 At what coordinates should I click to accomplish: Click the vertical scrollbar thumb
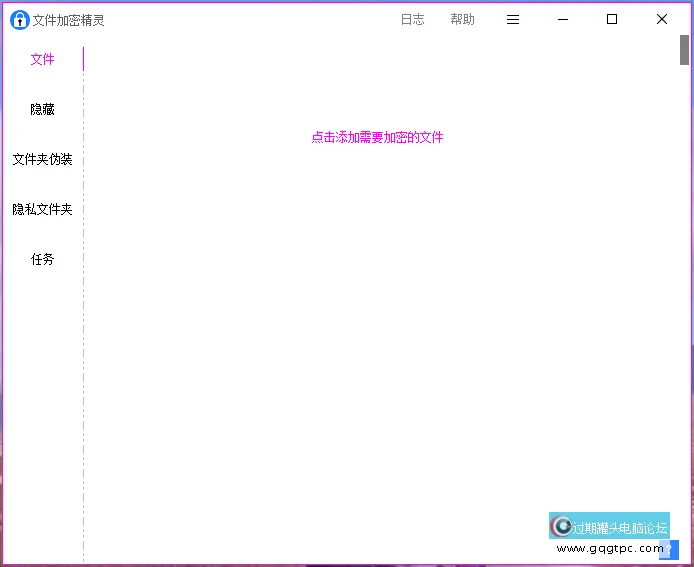[x=685, y=50]
